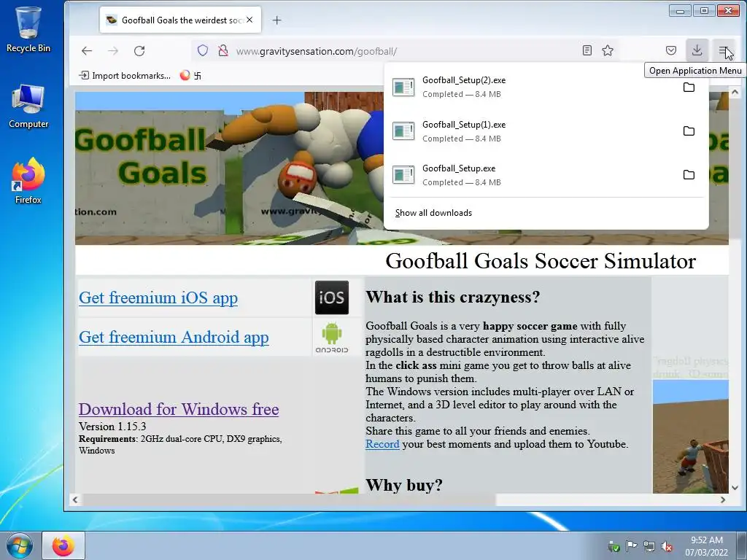
Task: Click the Android robot logo
Action: (332, 337)
